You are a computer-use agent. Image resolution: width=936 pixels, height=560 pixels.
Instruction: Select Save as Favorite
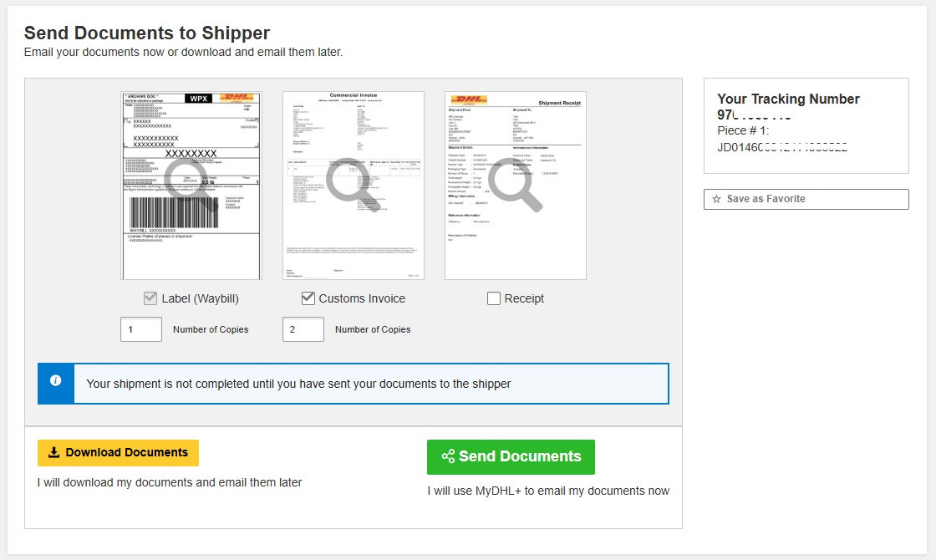(770, 199)
